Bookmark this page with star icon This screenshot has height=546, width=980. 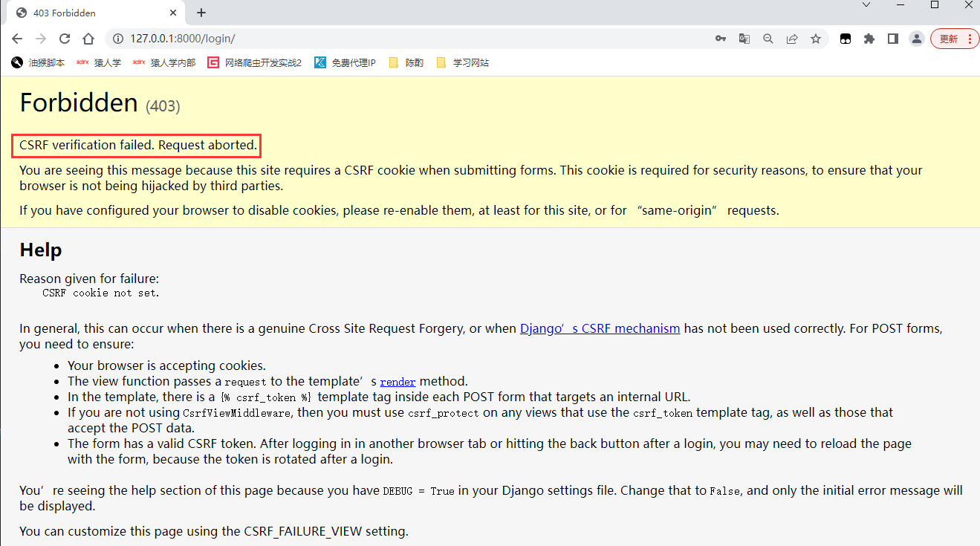tap(816, 39)
